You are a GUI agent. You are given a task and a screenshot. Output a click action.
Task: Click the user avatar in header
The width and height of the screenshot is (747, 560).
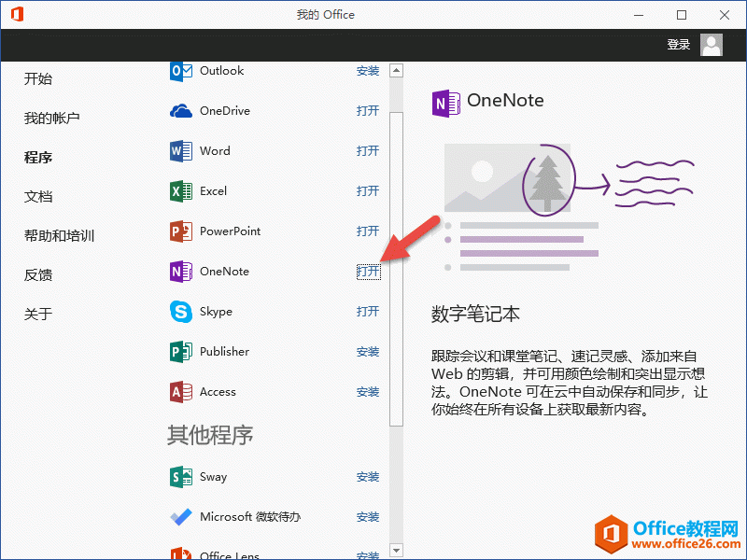(x=712, y=45)
